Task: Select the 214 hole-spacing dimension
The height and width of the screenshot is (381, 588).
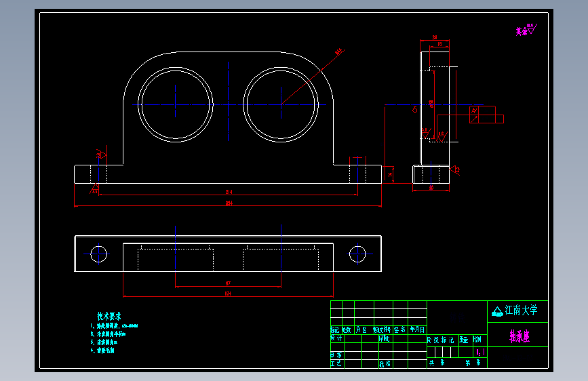Action: point(229,192)
